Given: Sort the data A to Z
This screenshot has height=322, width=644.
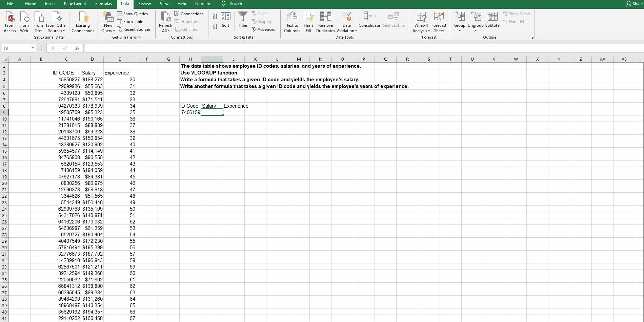Looking at the screenshot, I should click(x=214, y=16).
